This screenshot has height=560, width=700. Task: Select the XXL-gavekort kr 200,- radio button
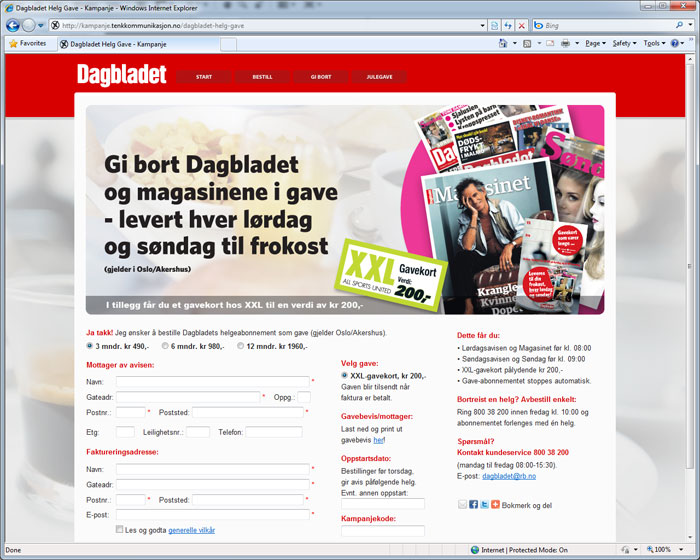point(344,376)
